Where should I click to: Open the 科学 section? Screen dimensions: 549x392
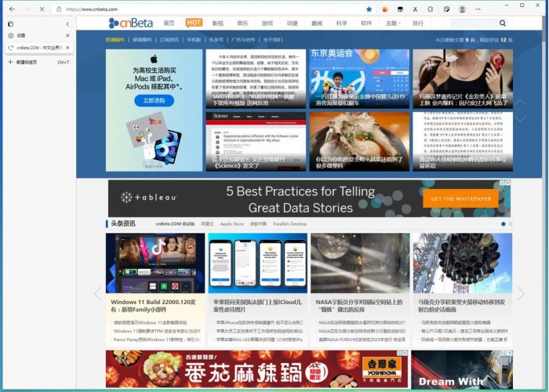tap(342, 23)
